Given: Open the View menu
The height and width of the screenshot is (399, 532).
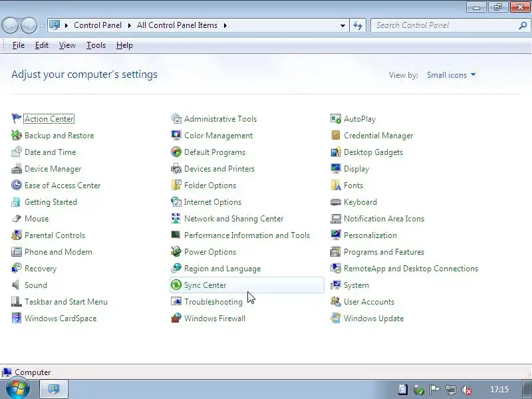Looking at the screenshot, I should pos(67,45).
